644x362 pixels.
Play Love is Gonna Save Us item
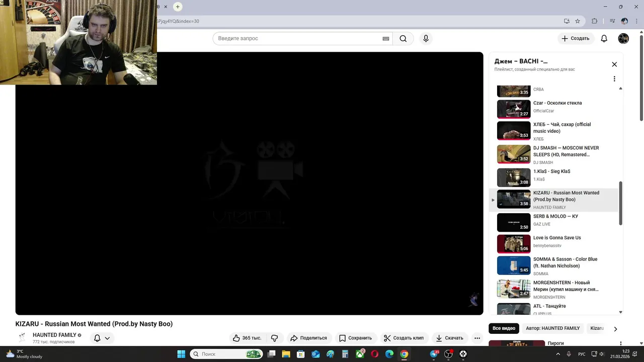point(553,244)
